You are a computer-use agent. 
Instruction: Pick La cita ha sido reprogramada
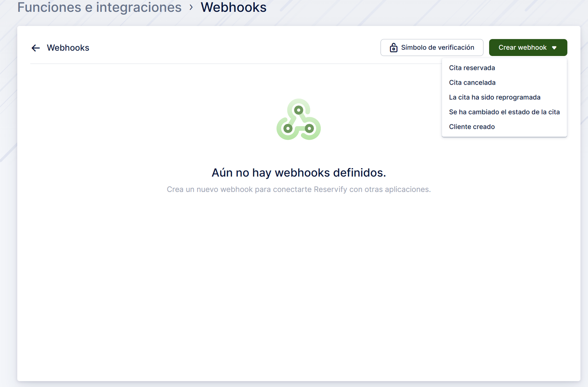[495, 97]
